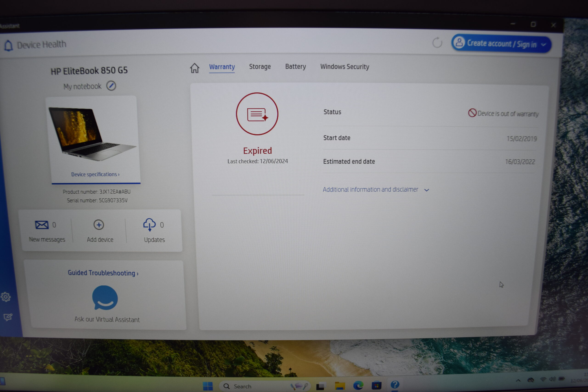Open New messages envelope icon
This screenshot has width=588, height=392.
tap(42, 225)
